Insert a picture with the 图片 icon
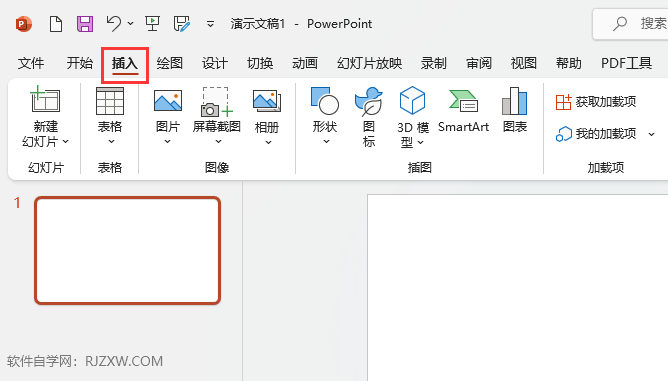Image resolution: width=668 pixels, height=381 pixels. [168, 101]
